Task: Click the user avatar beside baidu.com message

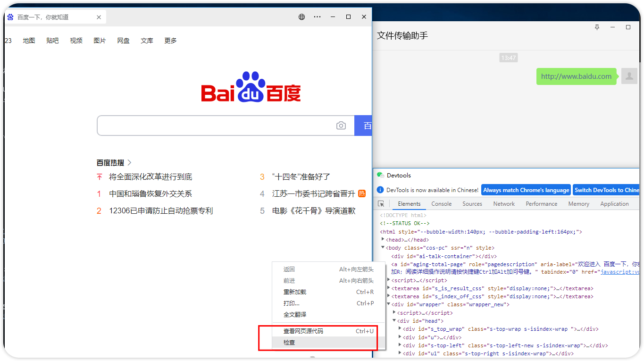Action: (x=629, y=76)
